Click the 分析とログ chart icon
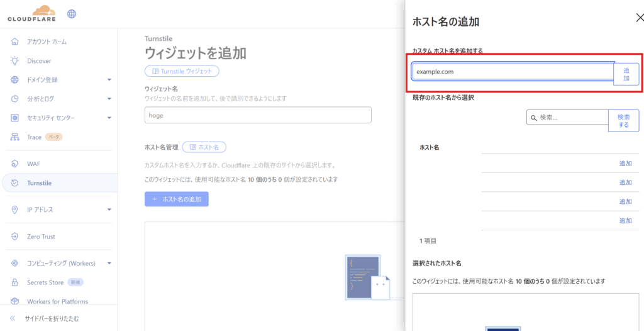Viewport: 644px width, 331px height. 15,99
